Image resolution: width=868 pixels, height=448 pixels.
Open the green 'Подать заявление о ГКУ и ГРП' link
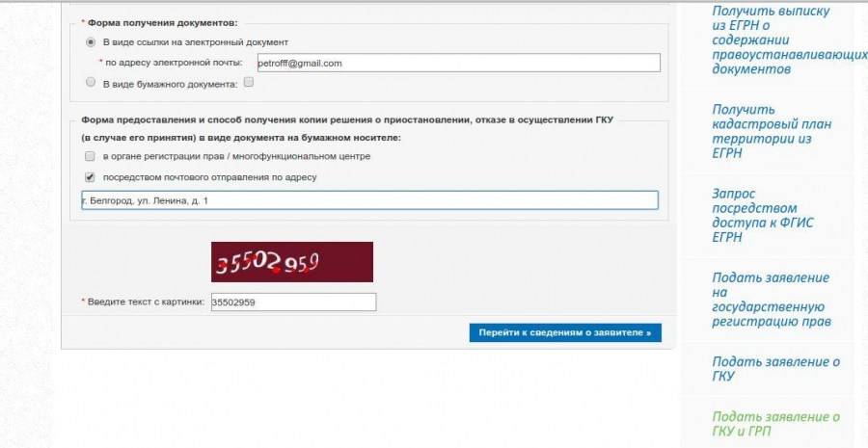(x=775, y=424)
